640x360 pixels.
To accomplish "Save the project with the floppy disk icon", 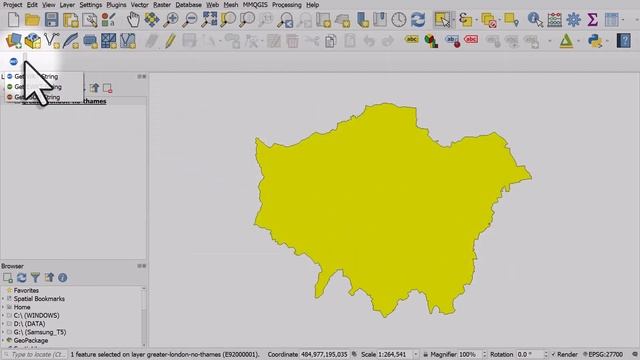I will [51, 20].
